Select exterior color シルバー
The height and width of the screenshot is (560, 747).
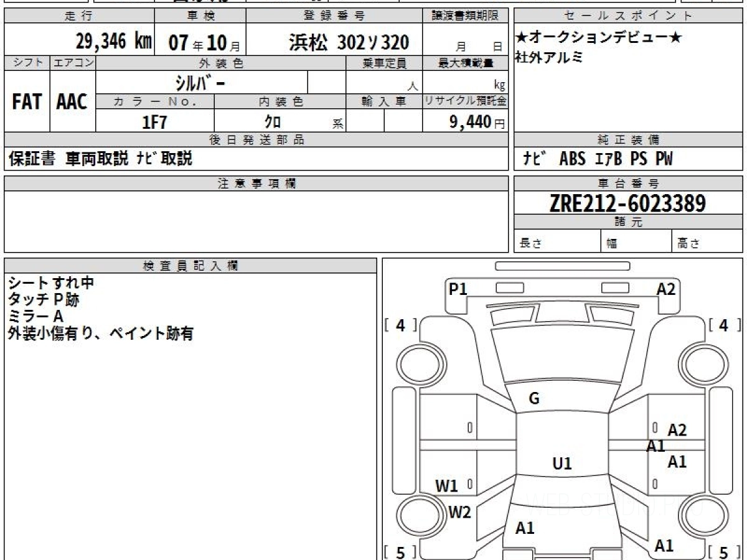point(200,82)
